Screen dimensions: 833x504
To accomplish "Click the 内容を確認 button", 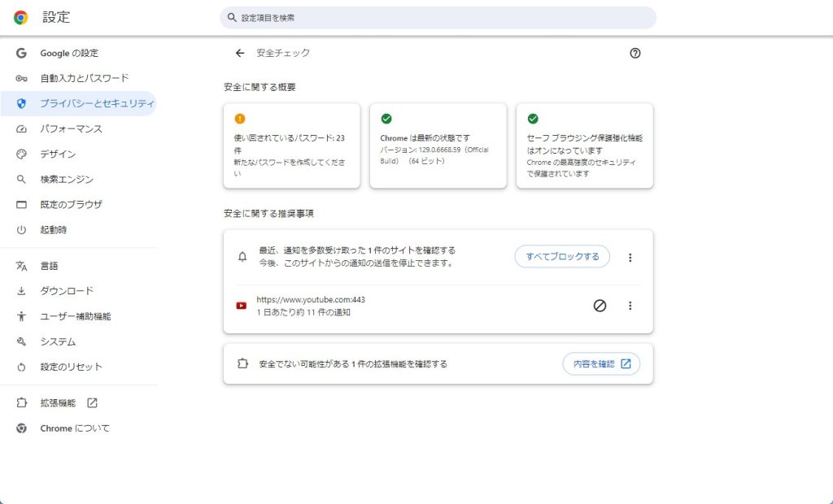I will tap(601, 364).
